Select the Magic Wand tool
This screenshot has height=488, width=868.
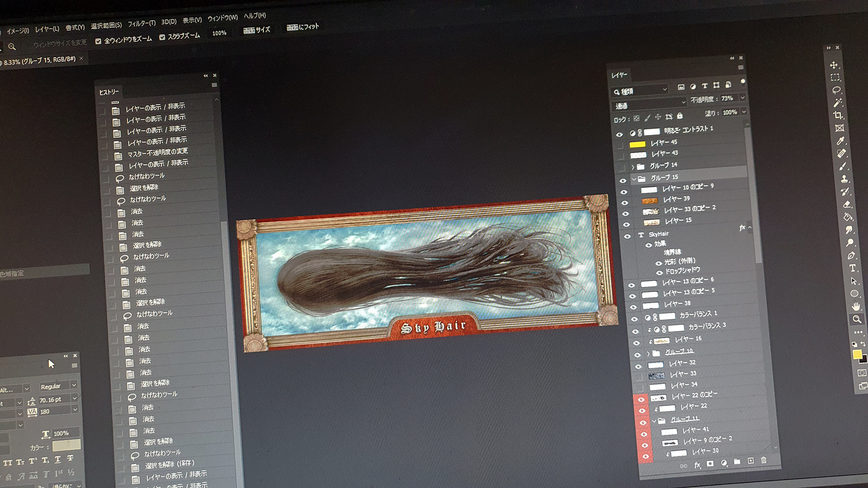click(x=838, y=103)
